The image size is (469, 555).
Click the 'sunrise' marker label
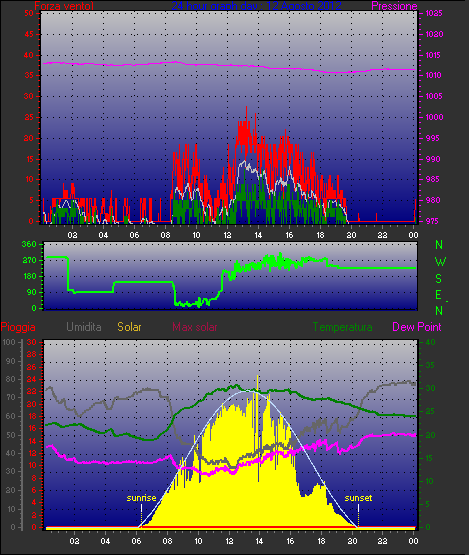click(142, 498)
